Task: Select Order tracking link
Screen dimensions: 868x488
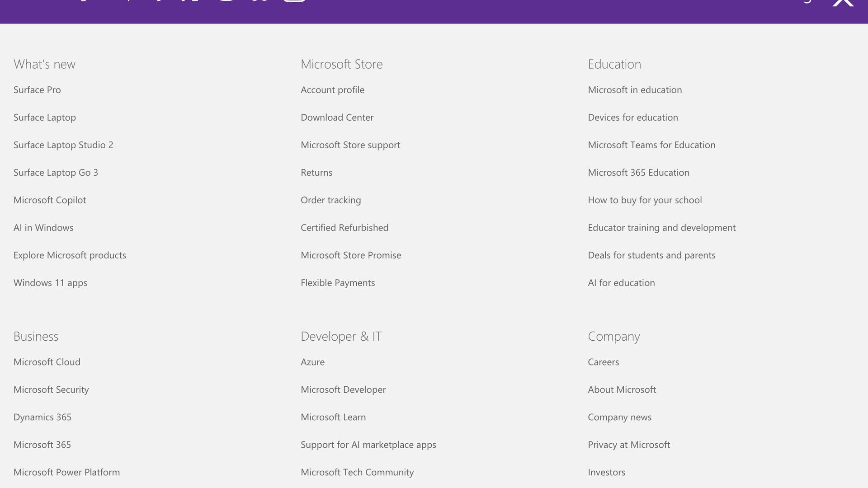Action: [330, 200]
